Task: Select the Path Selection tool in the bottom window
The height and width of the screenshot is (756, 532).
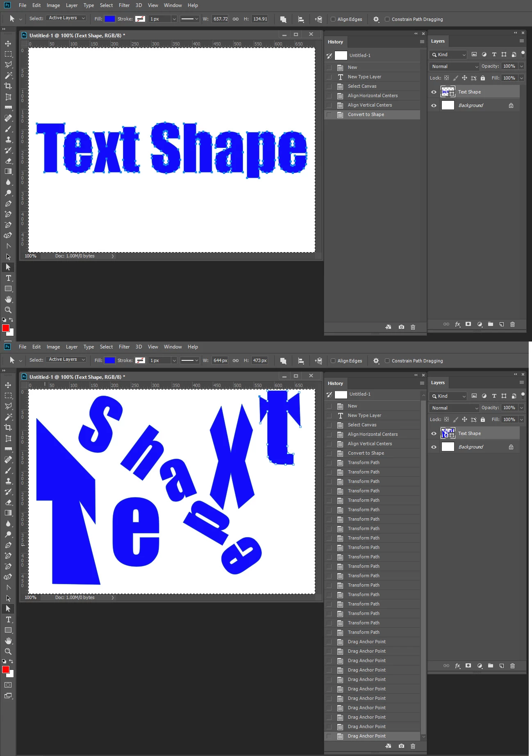Action: [x=8, y=609]
